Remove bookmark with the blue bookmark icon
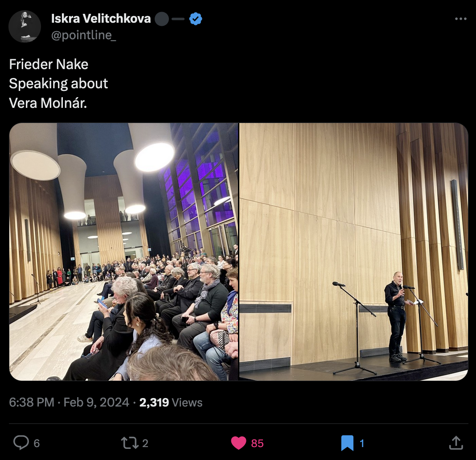This screenshot has width=476, height=460. click(x=347, y=443)
